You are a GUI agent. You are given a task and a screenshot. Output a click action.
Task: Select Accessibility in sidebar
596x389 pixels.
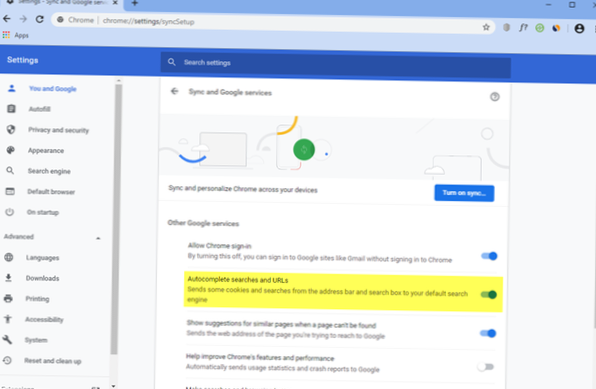point(44,319)
